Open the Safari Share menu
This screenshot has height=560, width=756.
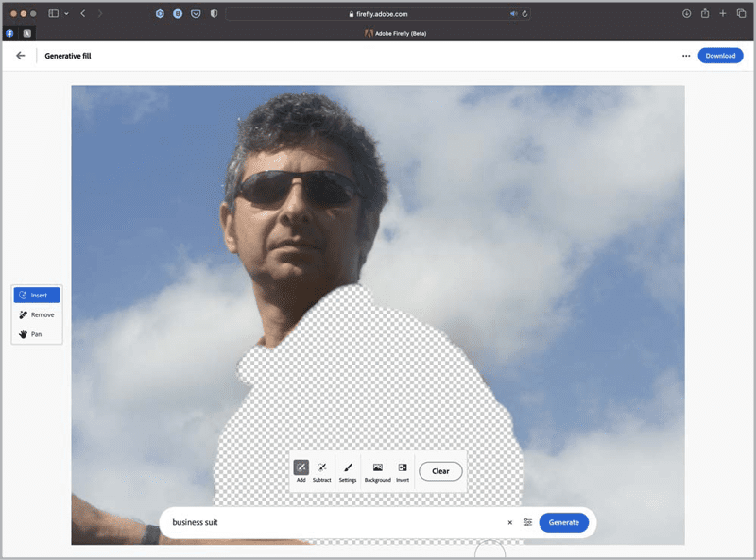tap(705, 14)
